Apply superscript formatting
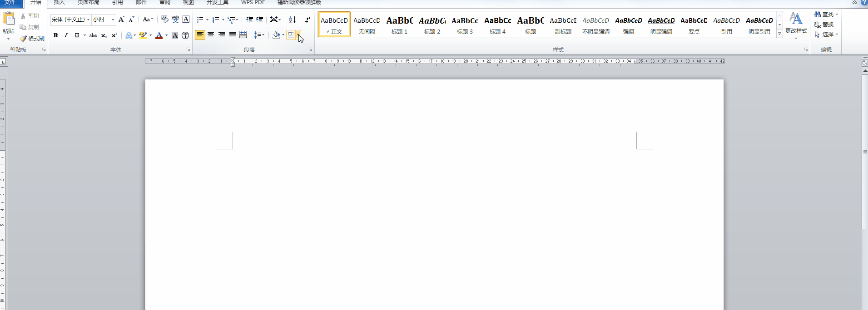The width and height of the screenshot is (868, 310). coord(114,35)
